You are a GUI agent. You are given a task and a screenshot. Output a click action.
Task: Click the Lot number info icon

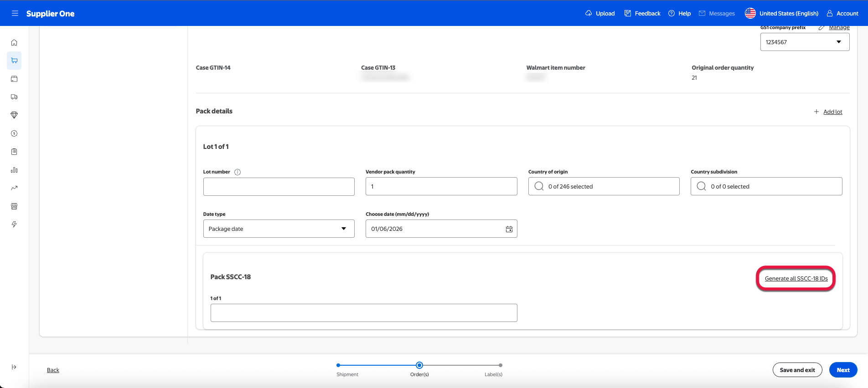(238, 172)
